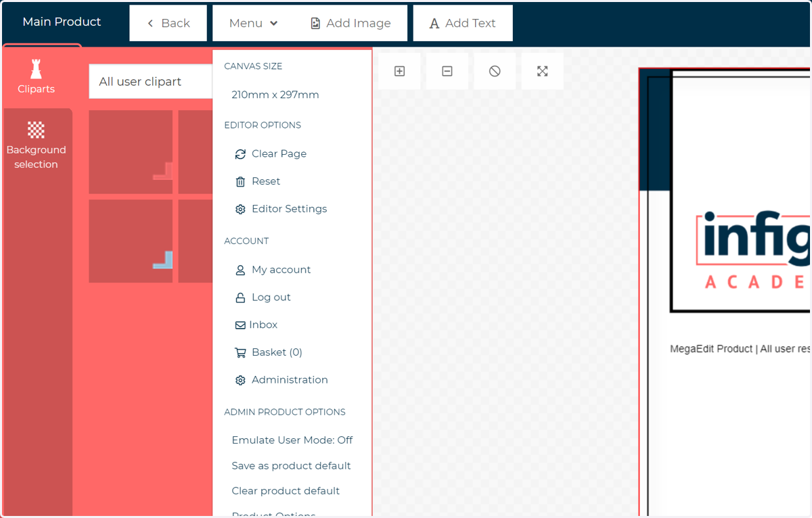
Task: Toggle Emulate User Mode: Off
Action: coord(292,440)
